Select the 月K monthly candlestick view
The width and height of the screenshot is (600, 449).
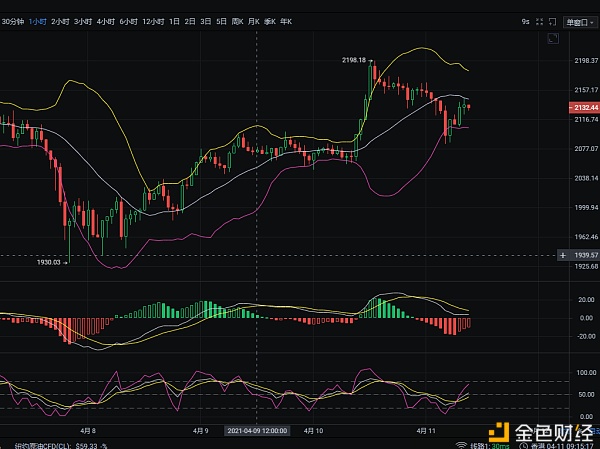(x=254, y=21)
